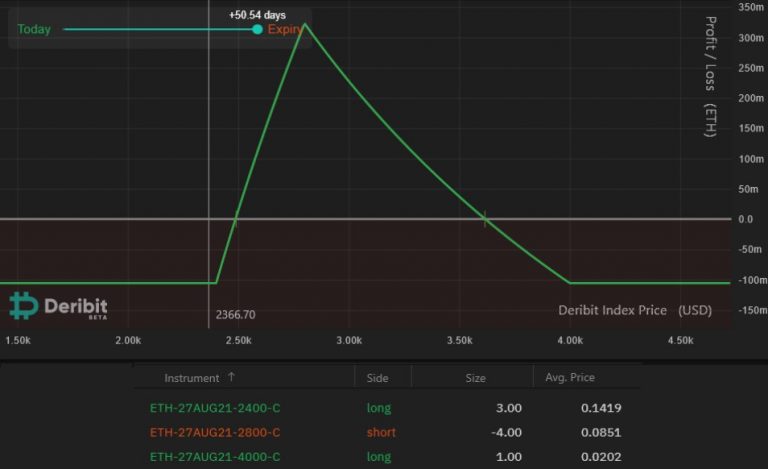Select the ETH-27AUG21-2400-C instrument row
The image size is (768, 469).
(x=386, y=408)
